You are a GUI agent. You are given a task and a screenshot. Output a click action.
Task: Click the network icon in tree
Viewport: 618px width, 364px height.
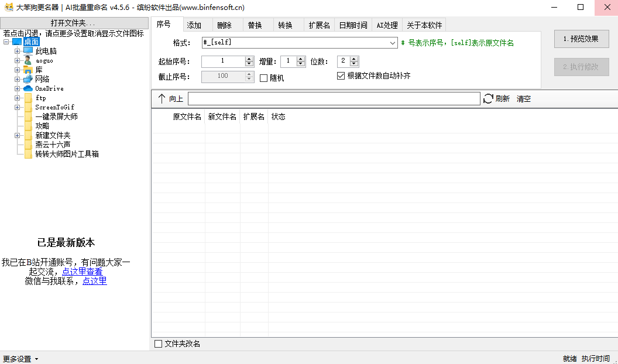click(28, 79)
